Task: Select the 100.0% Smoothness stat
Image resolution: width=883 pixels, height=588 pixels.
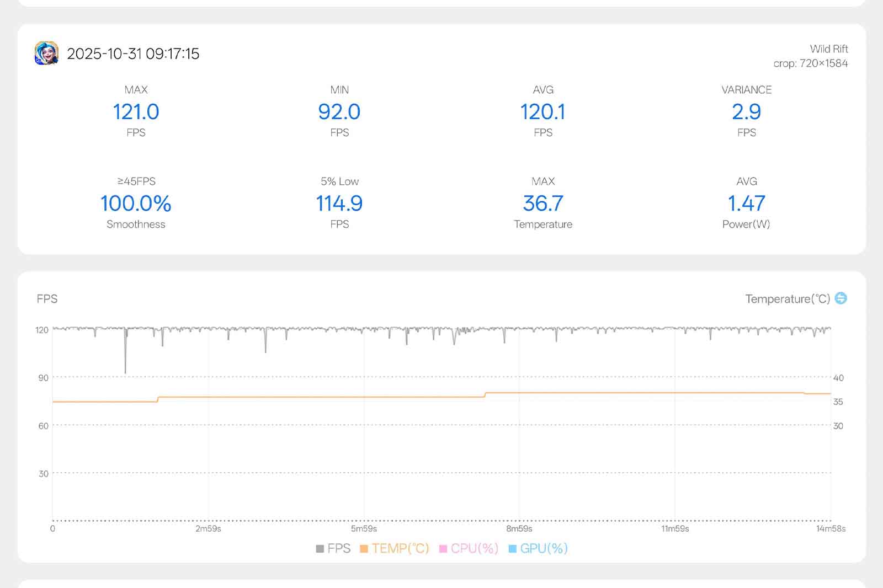Action: tap(136, 204)
